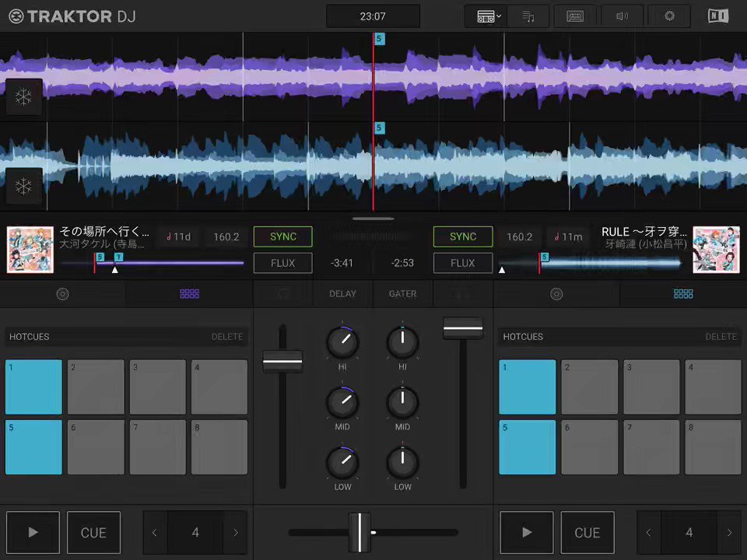747x560 pixels.
Task: Click the Native Instruments logo icon
Action: (x=718, y=16)
